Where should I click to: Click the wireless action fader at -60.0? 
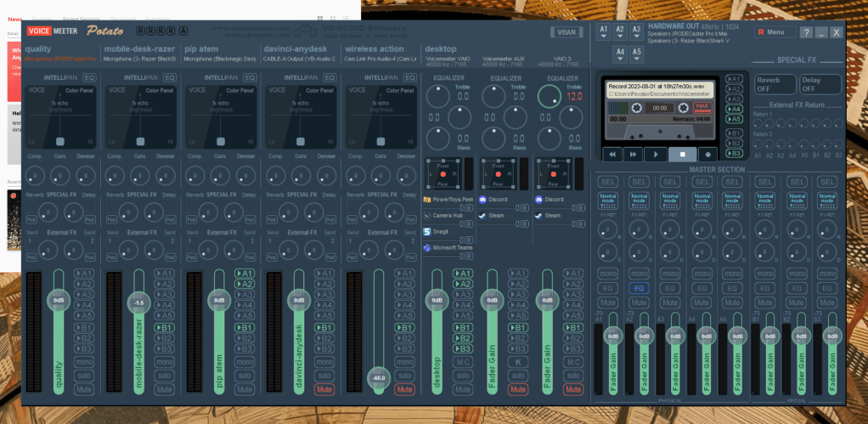click(379, 378)
